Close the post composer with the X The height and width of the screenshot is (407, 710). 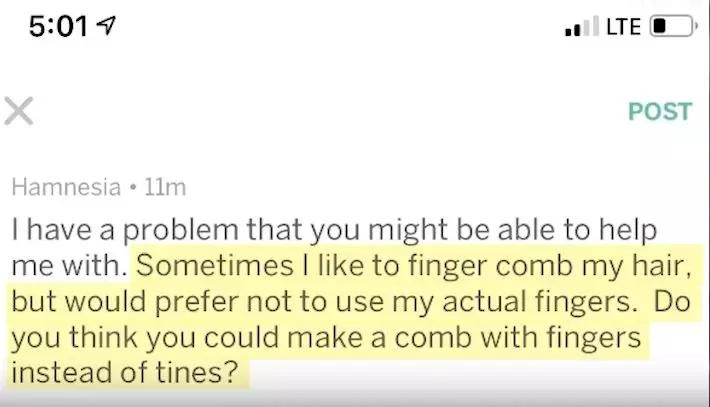tap(19, 111)
